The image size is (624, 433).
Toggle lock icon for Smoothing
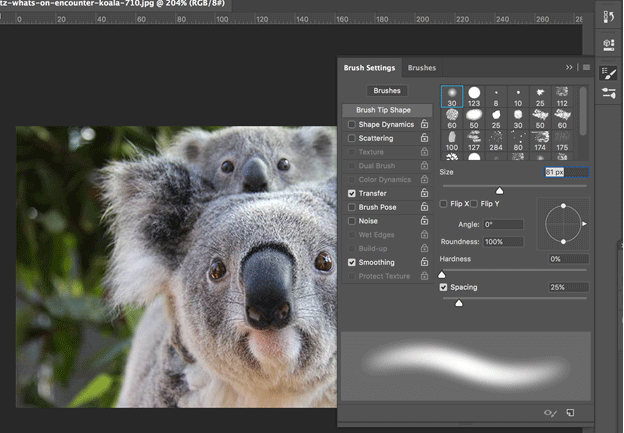click(x=425, y=262)
